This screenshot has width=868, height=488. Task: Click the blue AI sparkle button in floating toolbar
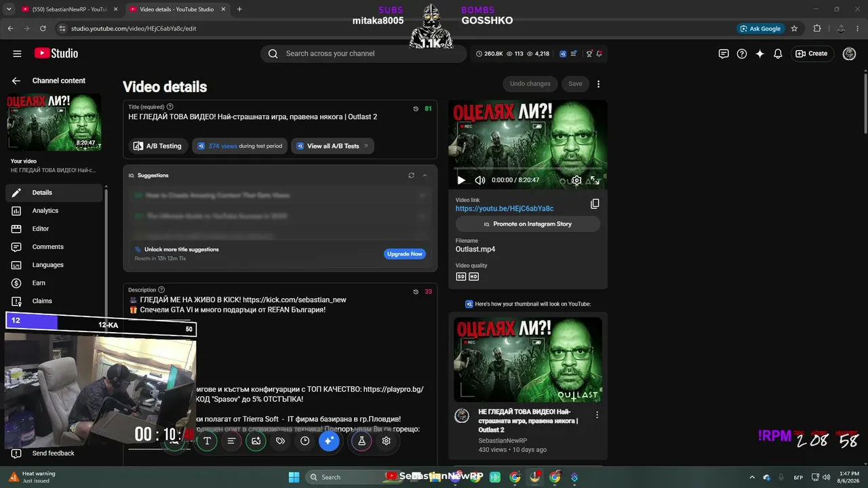[329, 441]
